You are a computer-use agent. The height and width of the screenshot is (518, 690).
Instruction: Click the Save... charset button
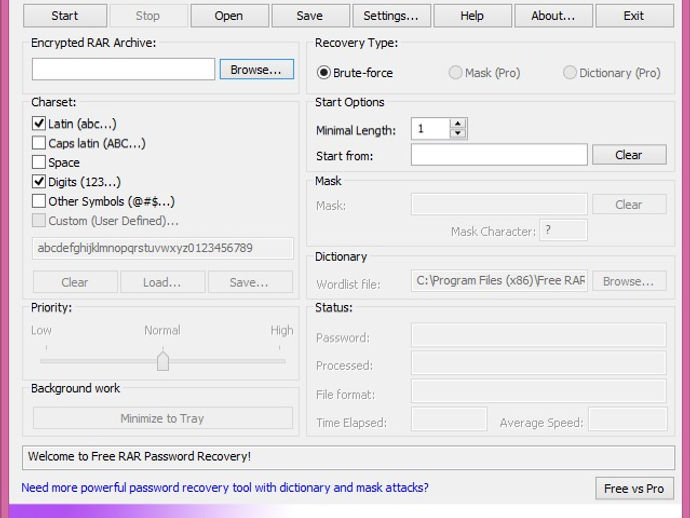coord(250,282)
